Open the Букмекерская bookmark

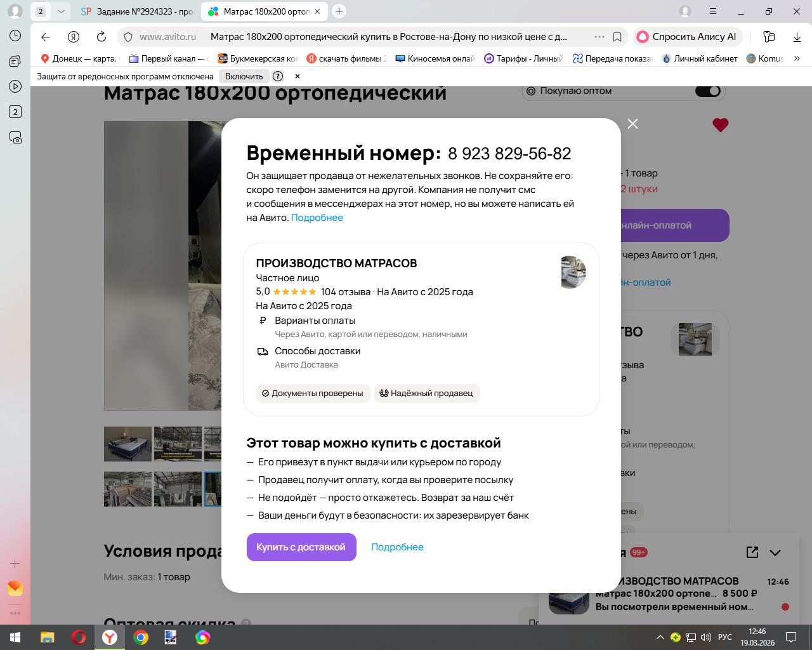(x=258, y=58)
